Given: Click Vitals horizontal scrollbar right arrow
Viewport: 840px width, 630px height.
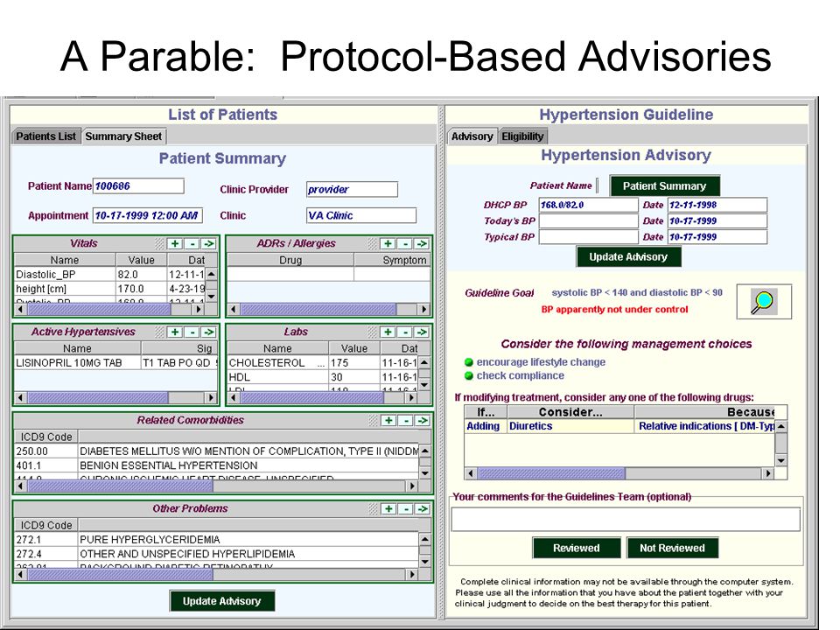Looking at the screenshot, I should point(199,309).
